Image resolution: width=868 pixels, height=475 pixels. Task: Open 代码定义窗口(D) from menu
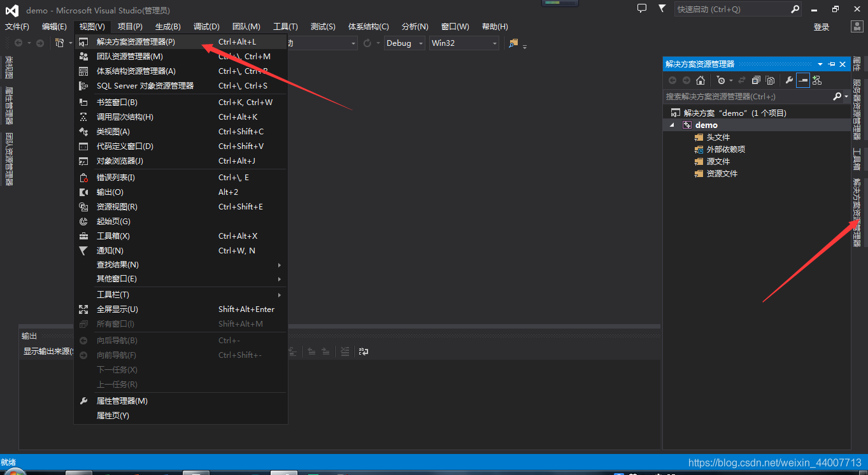tap(181, 146)
